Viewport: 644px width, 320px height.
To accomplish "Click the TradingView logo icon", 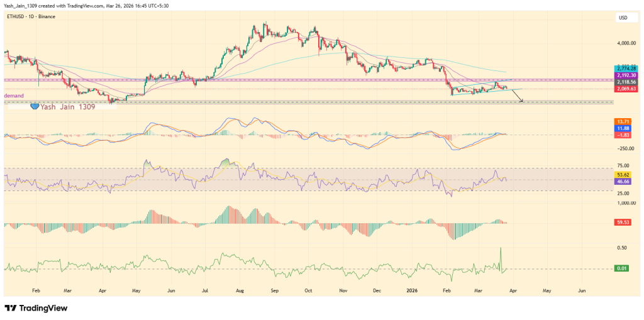I will tap(11, 308).
